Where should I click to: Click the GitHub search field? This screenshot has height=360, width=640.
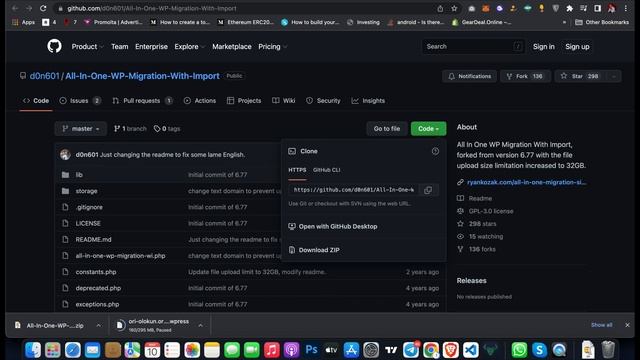click(x=473, y=47)
